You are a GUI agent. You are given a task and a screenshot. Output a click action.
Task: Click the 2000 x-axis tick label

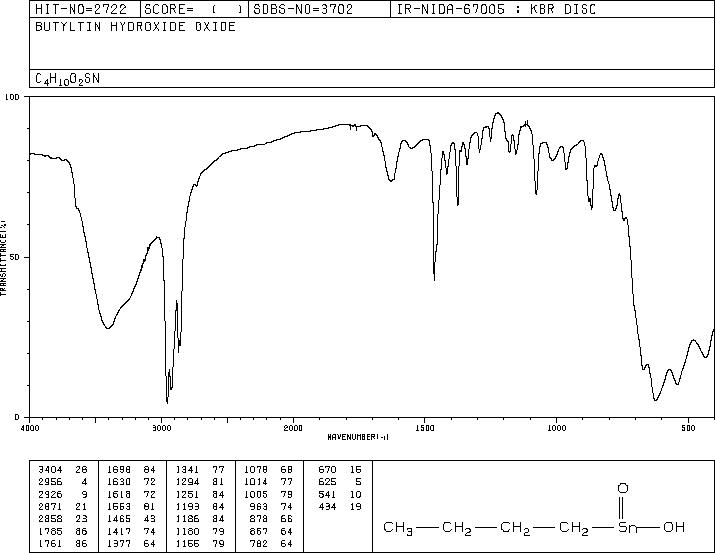[x=293, y=428]
